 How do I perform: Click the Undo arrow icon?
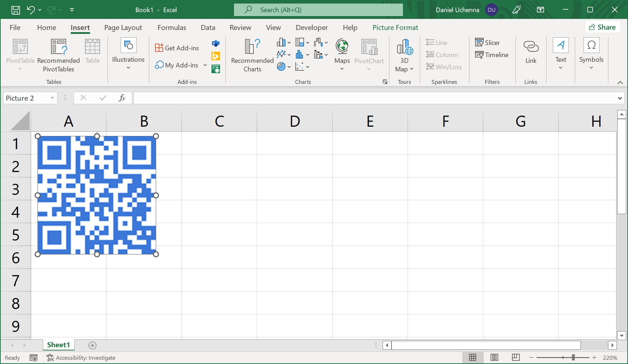coord(31,10)
